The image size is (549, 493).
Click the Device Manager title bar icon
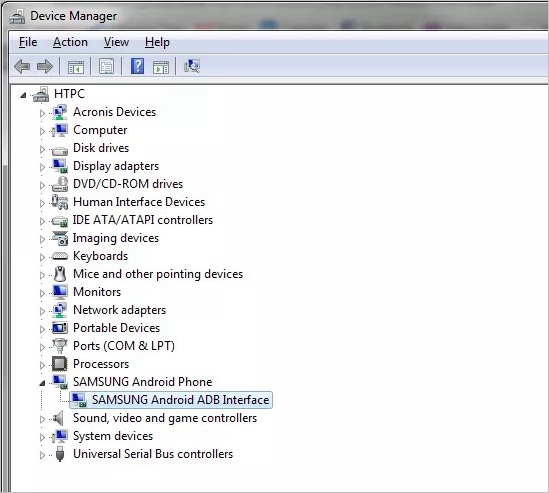[x=17, y=16]
